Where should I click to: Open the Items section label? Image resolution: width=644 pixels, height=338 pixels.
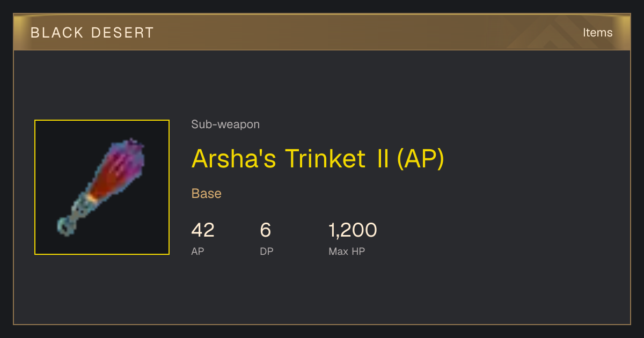(597, 33)
